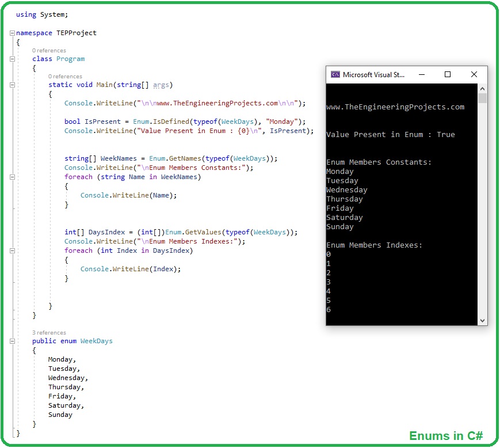Screen dimensions: 500x448
Task: Click the console vertical scrollbar thumb
Action: 482,98
